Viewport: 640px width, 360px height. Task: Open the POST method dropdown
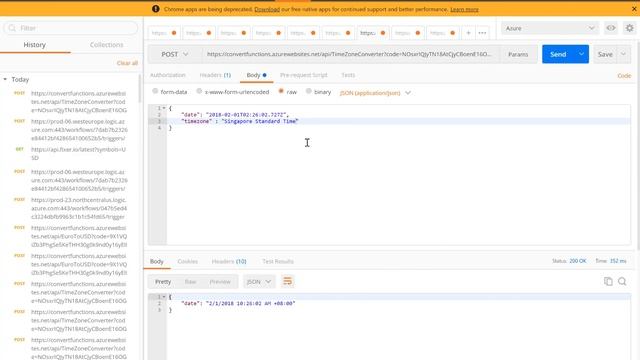click(x=175, y=54)
